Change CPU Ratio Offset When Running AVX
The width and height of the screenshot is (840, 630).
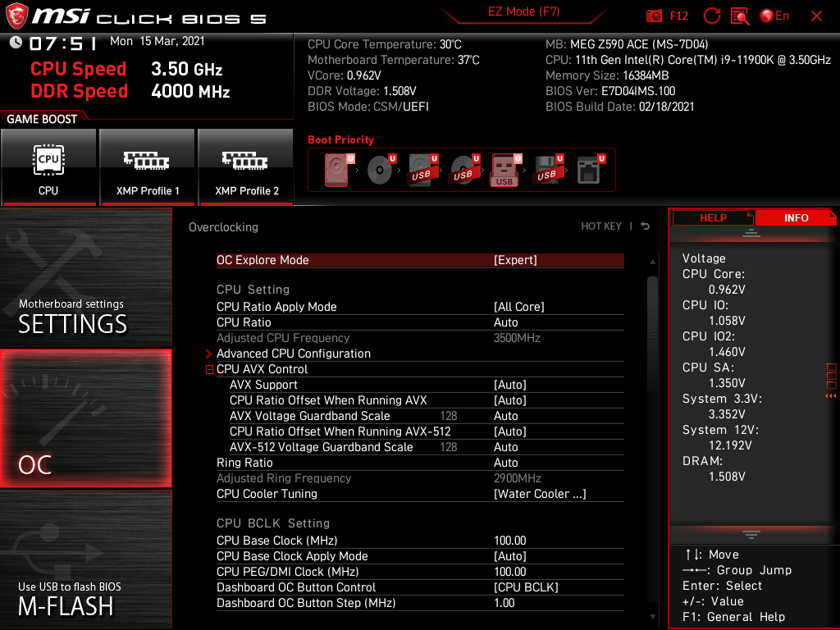510,400
